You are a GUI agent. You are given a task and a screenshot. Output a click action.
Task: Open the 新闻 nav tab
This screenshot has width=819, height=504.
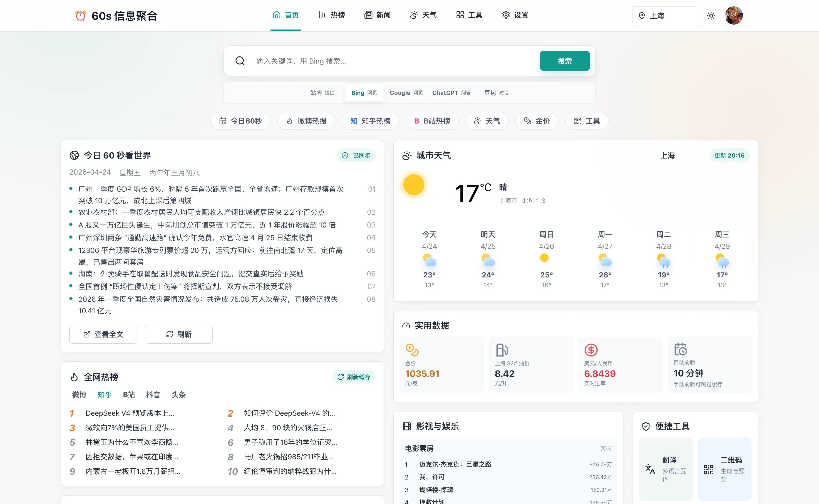coord(377,15)
